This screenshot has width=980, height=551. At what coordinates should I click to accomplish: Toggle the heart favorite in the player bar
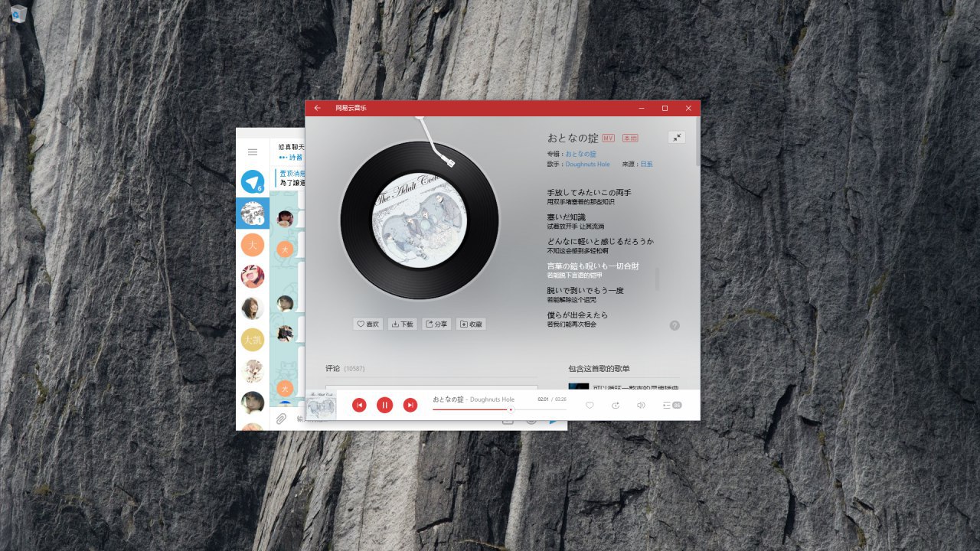(x=590, y=405)
